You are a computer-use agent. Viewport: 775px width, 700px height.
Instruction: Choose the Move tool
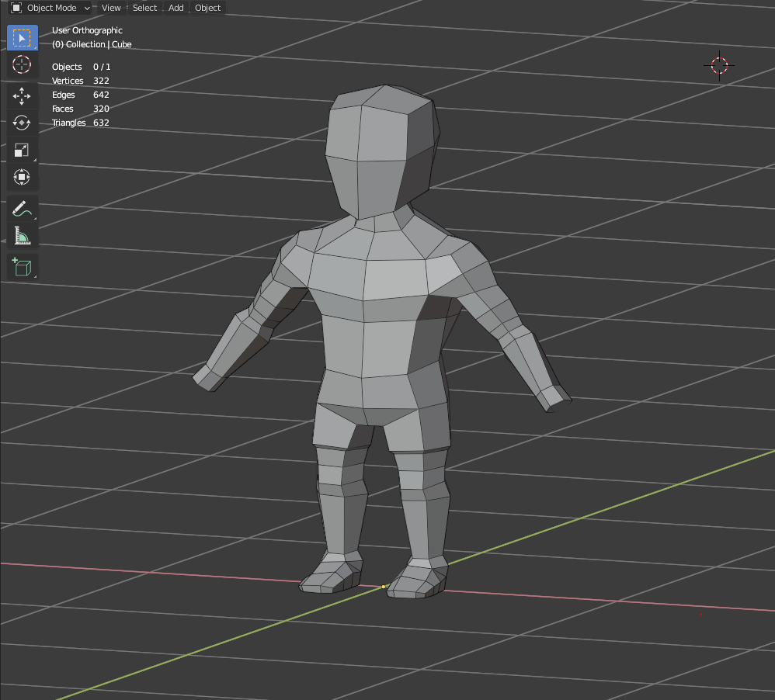22,96
